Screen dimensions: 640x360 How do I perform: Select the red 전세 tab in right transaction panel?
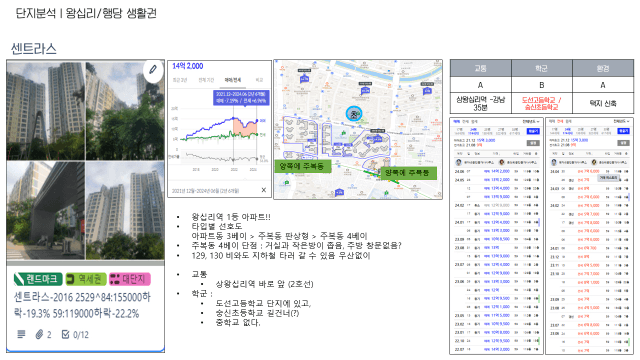[560, 122]
